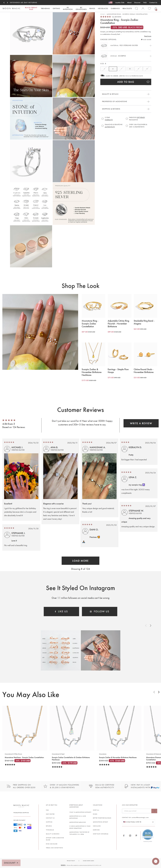The image size is (161, 868).
Task: Click Load More reviews button
Action: pos(80,561)
